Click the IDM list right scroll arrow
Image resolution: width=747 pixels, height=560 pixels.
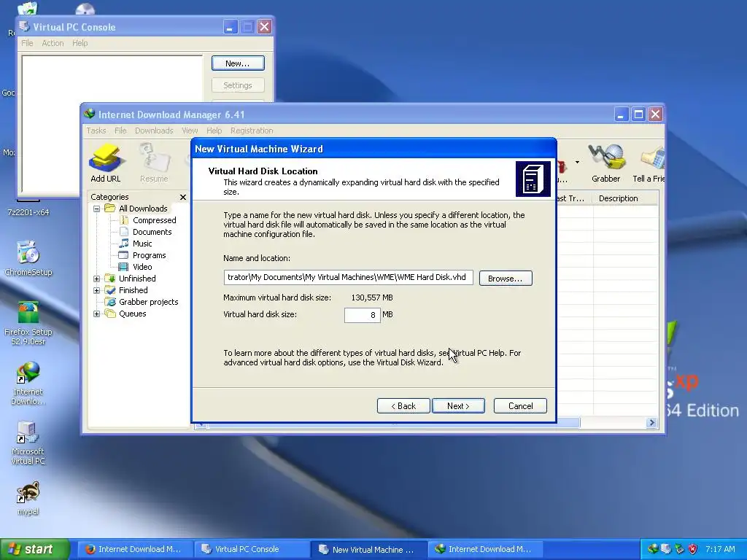[x=651, y=422]
